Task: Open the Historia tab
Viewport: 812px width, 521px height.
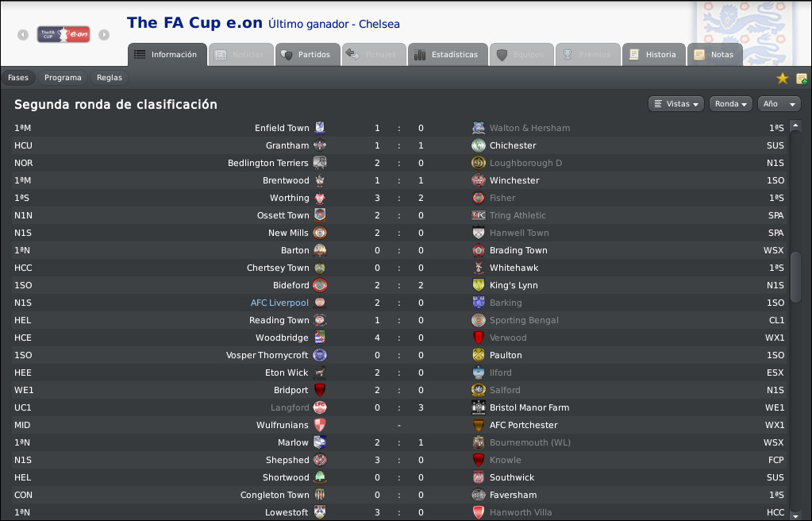Action: click(x=653, y=55)
